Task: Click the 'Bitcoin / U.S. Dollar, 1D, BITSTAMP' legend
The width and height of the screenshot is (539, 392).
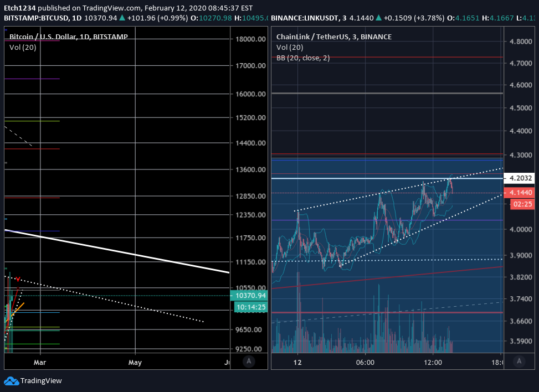Action: 68,37
